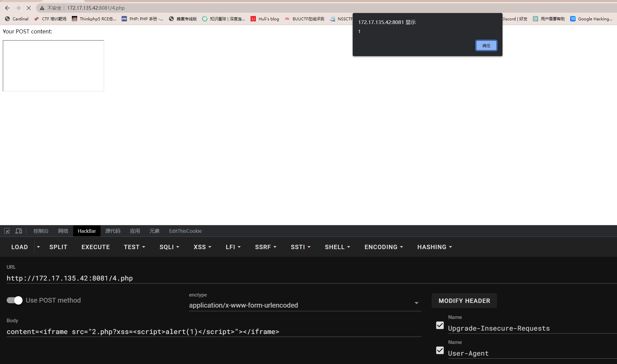This screenshot has width=617, height=364.
Task: Click the Huli's blog red favicon
Action: (253, 19)
